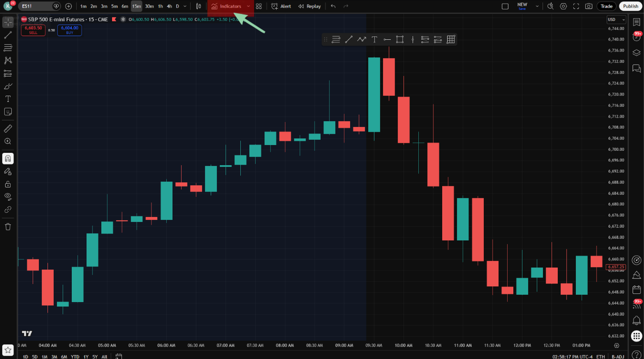Open chart settings hexagon icon
Screen dimensions: 644x359
563,6
